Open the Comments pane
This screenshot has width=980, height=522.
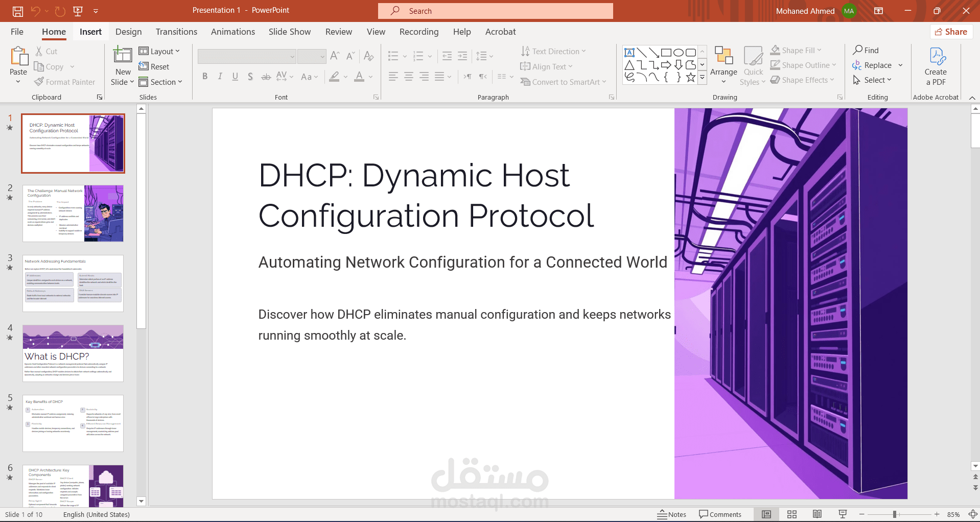pyautogui.click(x=720, y=514)
